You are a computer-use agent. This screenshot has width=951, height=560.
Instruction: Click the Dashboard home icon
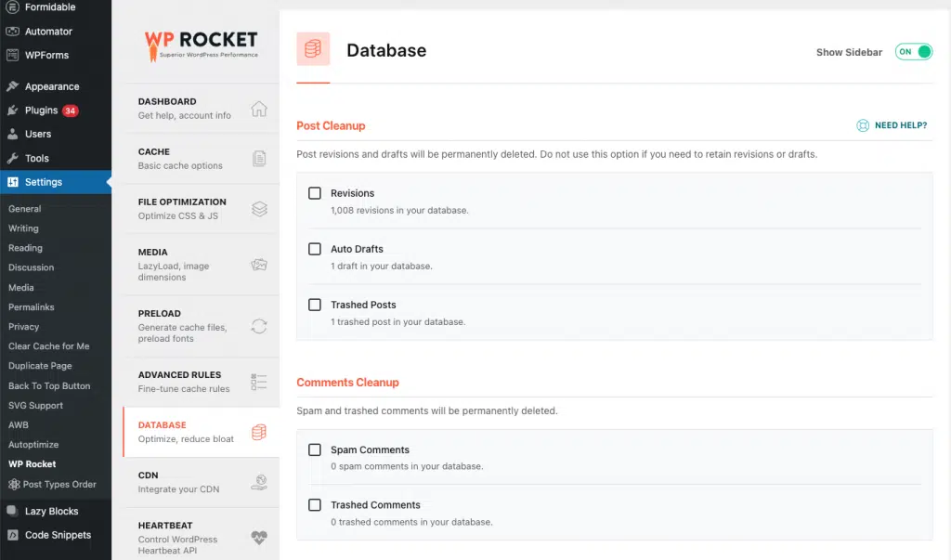click(259, 109)
